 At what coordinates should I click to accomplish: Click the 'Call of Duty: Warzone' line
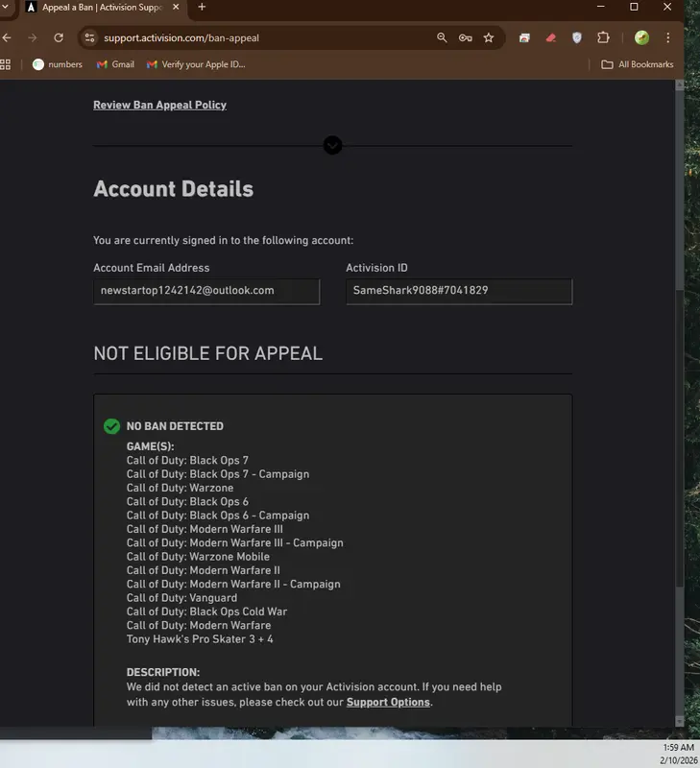point(180,488)
